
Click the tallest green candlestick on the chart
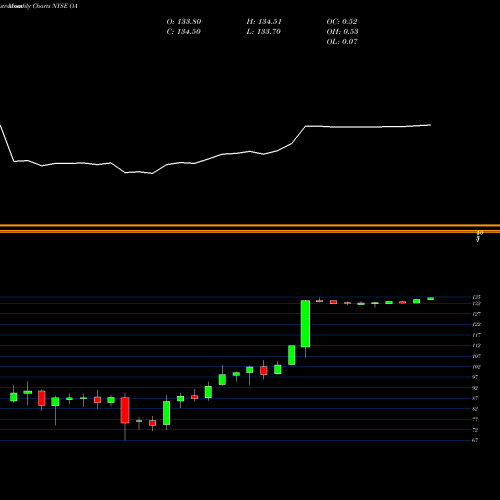[305, 324]
